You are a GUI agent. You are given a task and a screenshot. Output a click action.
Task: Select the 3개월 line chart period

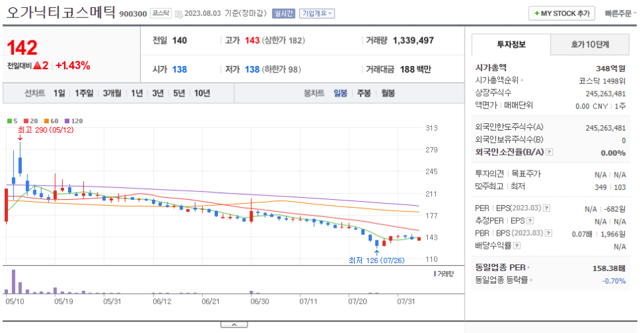click(112, 93)
